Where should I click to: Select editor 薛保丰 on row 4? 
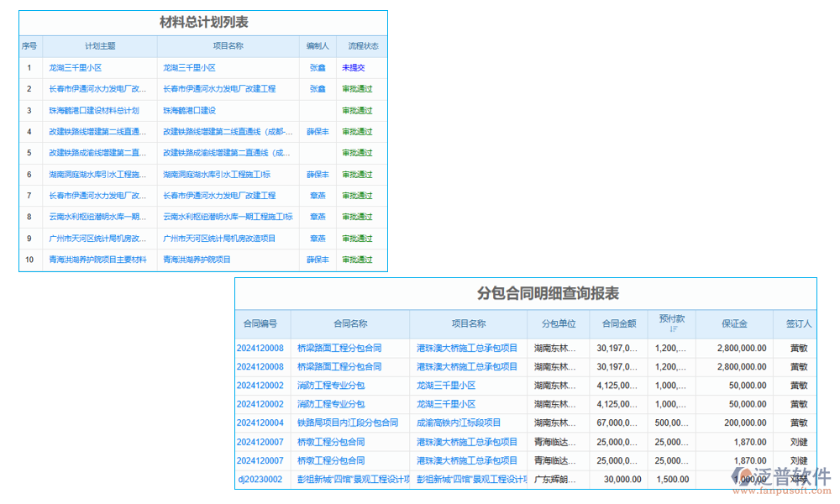point(318,131)
